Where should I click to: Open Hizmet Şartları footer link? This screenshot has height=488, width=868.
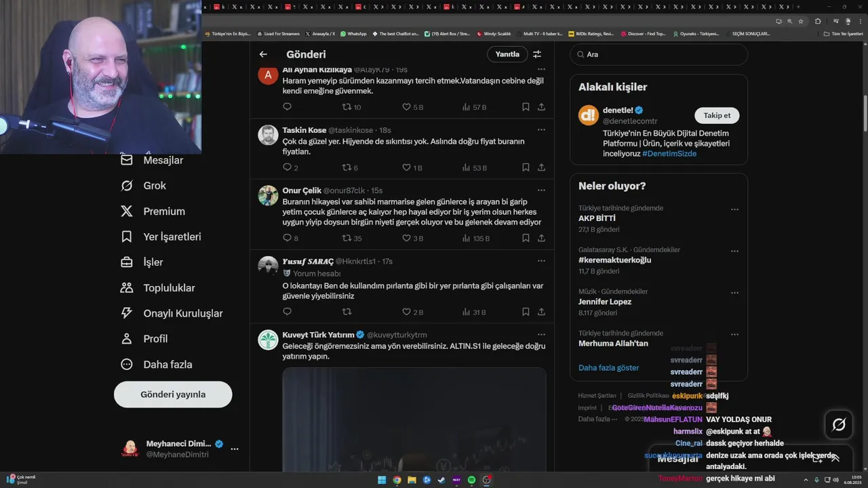click(597, 395)
